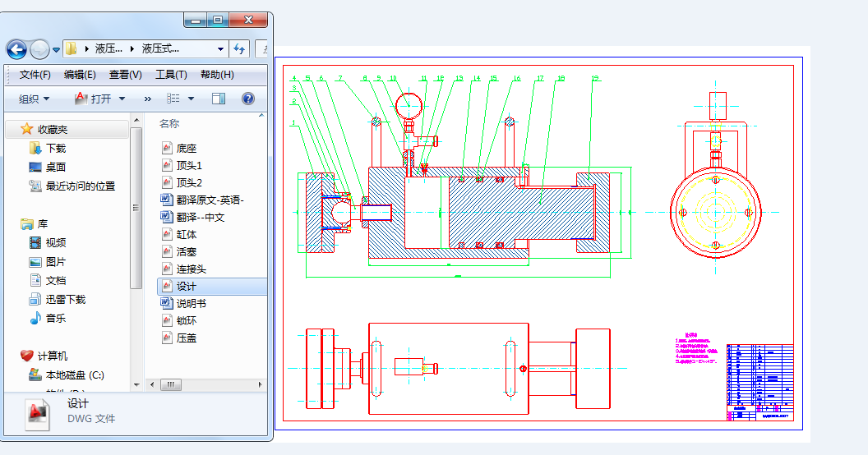Open the 工具(T) menu
Image resolution: width=868 pixels, height=455 pixels.
click(171, 75)
